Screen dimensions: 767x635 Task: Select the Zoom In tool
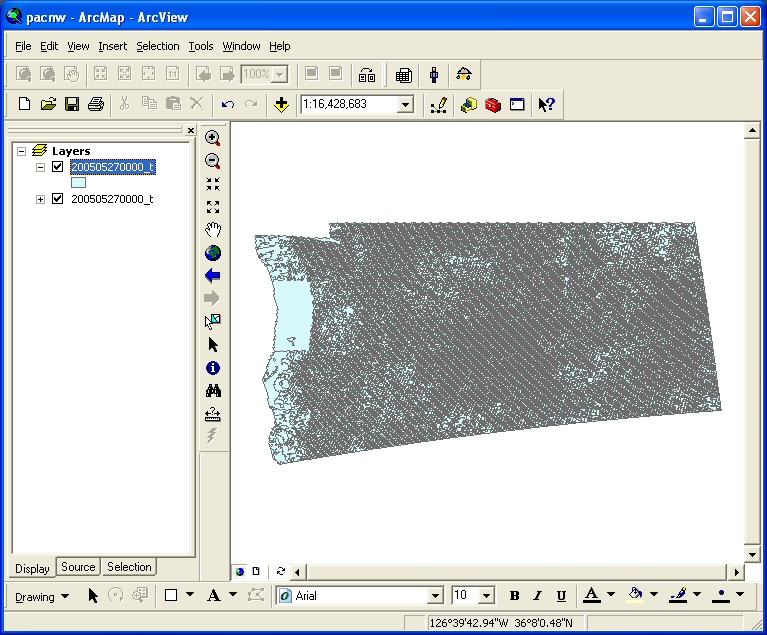(212, 138)
